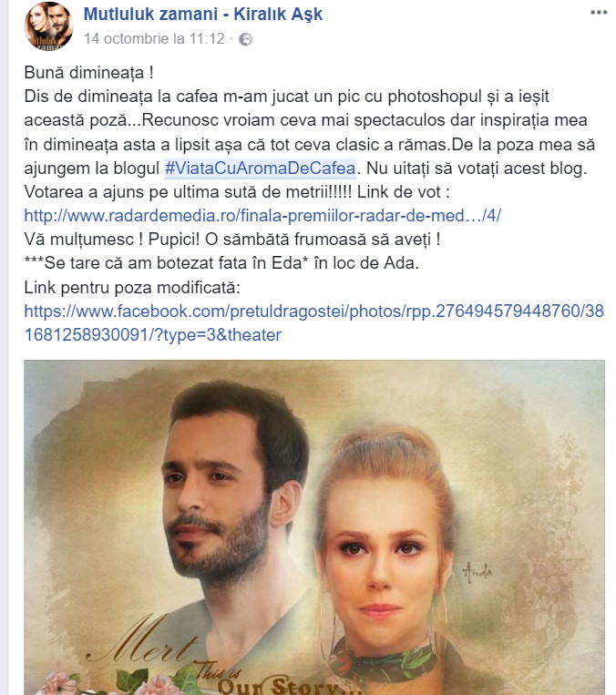This screenshot has height=695, width=616.
Task: Open the post options three-dots menu
Action: 599,13
